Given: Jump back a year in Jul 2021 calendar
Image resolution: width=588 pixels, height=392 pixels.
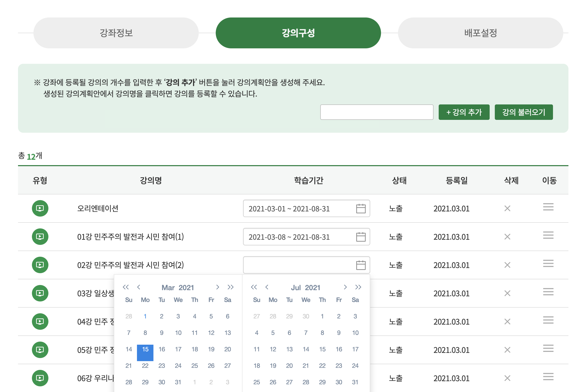Looking at the screenshot, I should 254,287.
